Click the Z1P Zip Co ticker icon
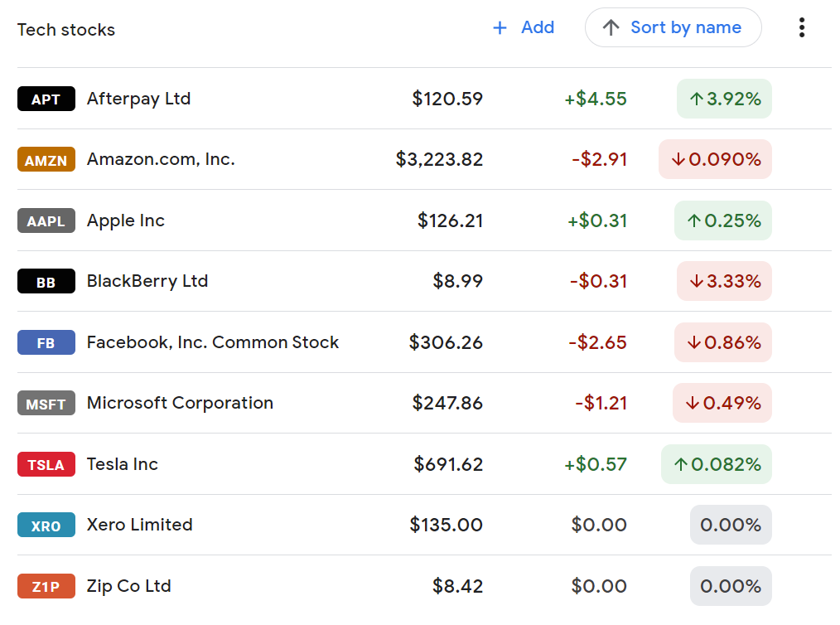 coord(46,586)
